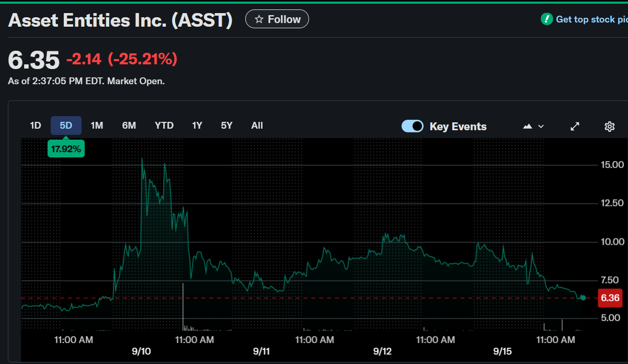Click the 7.50 axis label
The image size is (628, 364).
point(611,280)
